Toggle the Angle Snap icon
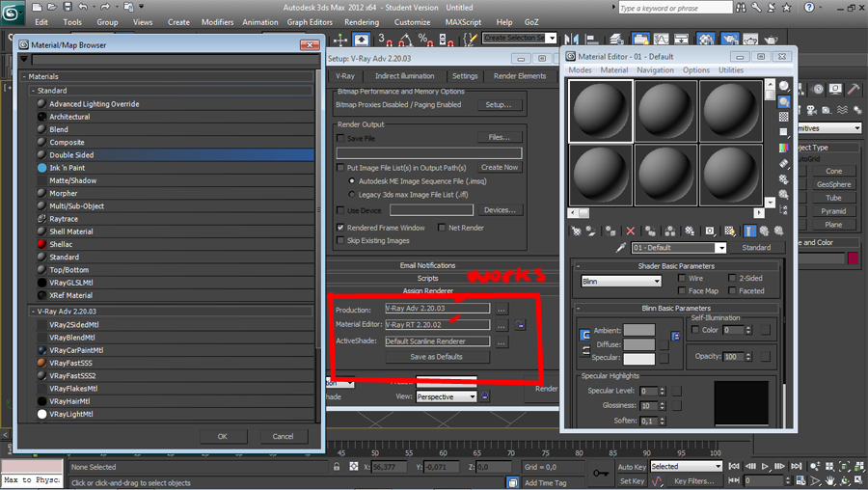 tap(406, 40)
